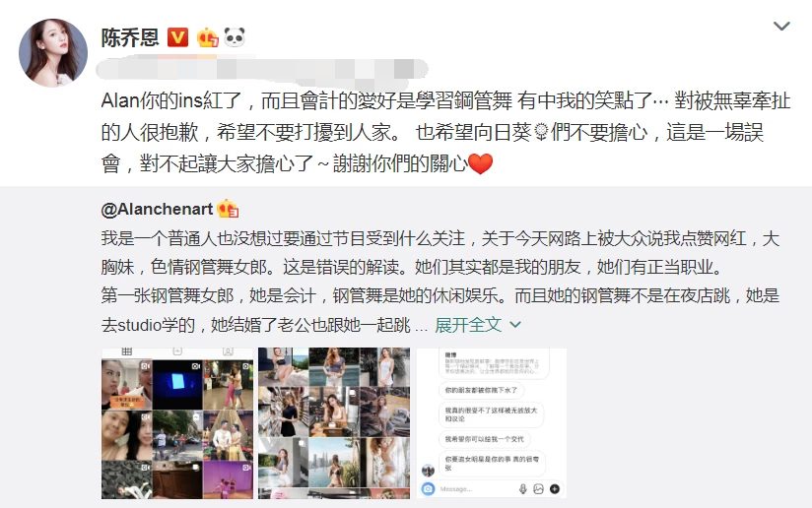The image size is (812, 508).
Task: Click the crown badge next to @Alanchenart
Action: point(228,209)
